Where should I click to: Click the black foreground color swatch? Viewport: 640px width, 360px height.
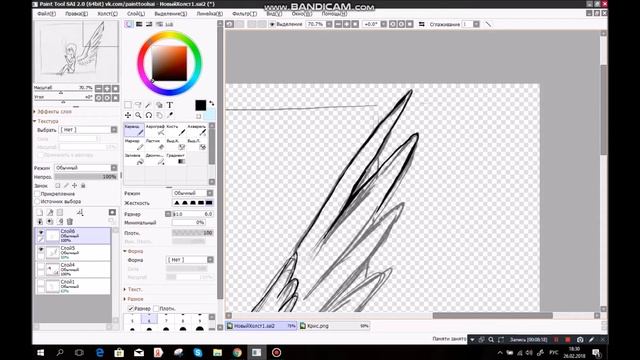click(x=200, y=105)
